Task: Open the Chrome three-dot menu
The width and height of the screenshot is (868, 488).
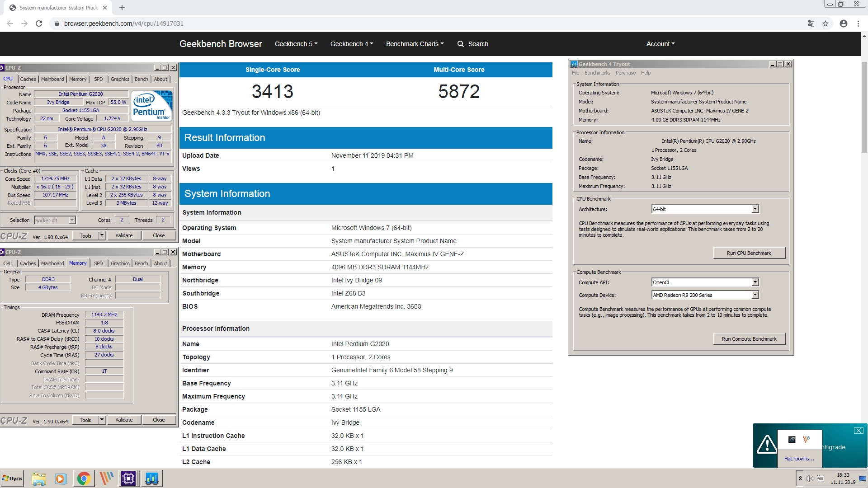Action: coord(858,23)
